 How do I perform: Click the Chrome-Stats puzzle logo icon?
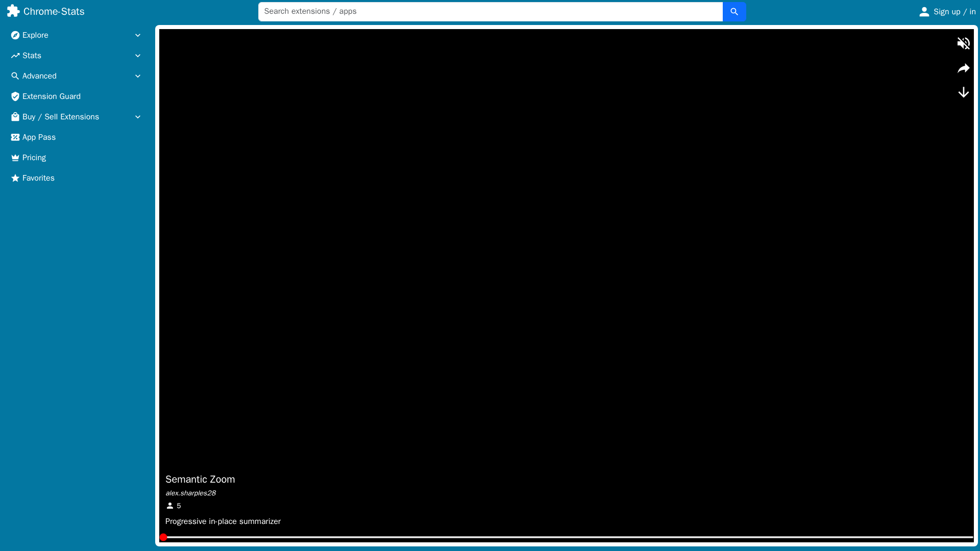pyautogui.click(x=13, y=11)
